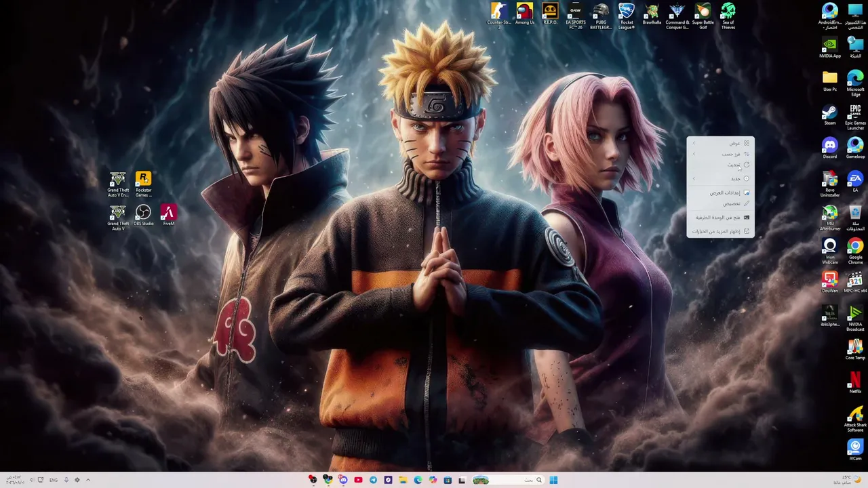The width and height of the screenshot is (868, 488).
Task: Choose تحديث (Refresh) from context menu
Action: pyautogui.click(x=720, y=165)
